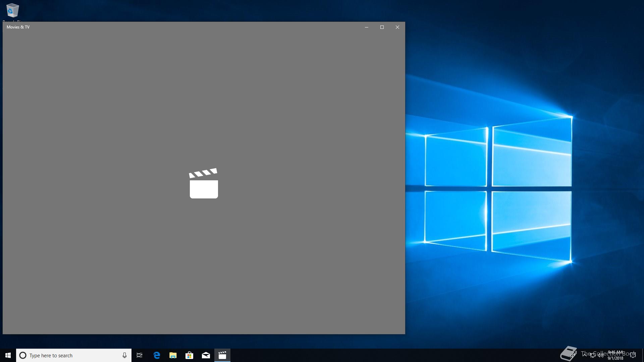Select Movies & TV taskbar button
644x362 pixels.
(222, 355)
